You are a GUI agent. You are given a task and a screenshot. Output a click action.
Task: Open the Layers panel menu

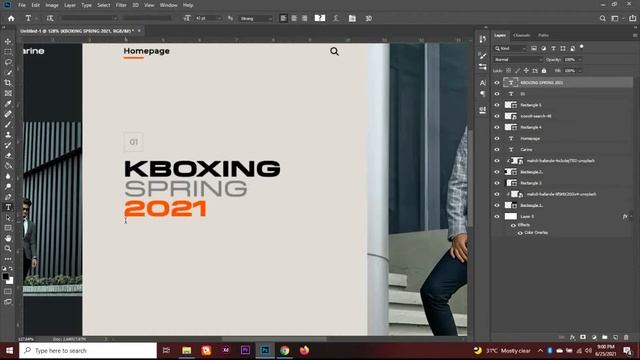[x=635, y=36]
